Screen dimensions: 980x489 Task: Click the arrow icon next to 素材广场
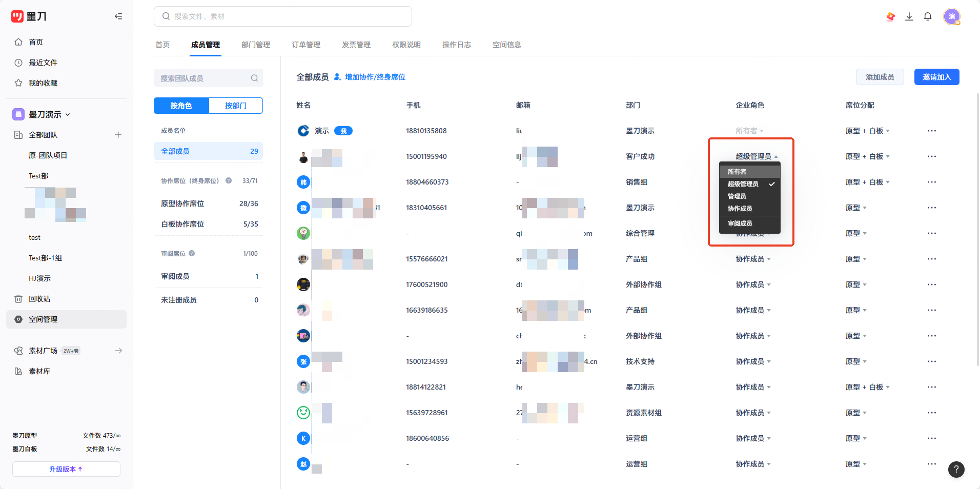coord(118,351)
